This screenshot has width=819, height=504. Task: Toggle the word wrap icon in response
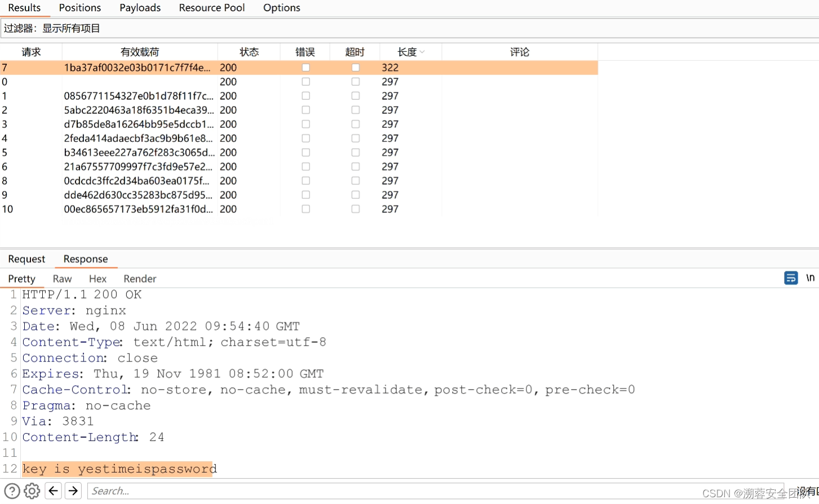pyautogui.click(x=791, y=278)
